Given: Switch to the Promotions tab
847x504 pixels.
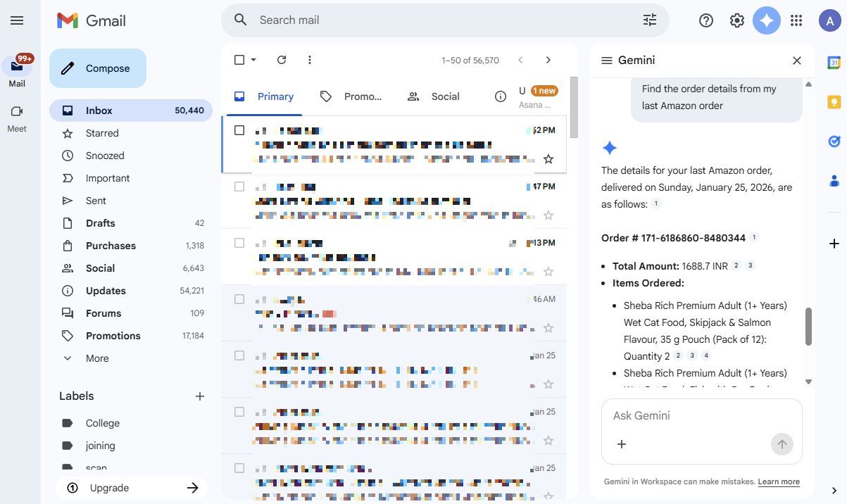Looking at the screenshot, I should (x=351, y=96).
